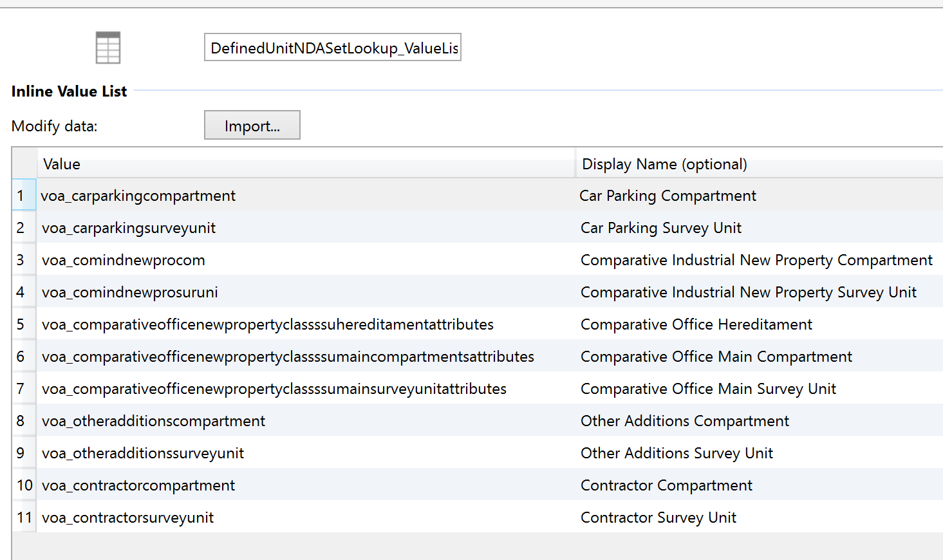Viewport: 943px width, 560px height.
Task: Select the voa_comparativeofficenewpropertyclassssumainsurveyunitattributes value
Action: 274,388
